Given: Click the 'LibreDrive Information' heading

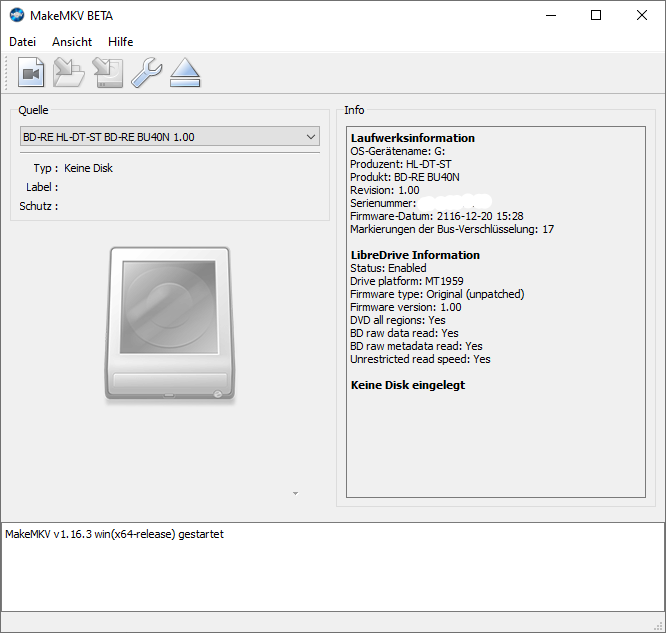Looking at the screenshot, I should tap(415, 255).
